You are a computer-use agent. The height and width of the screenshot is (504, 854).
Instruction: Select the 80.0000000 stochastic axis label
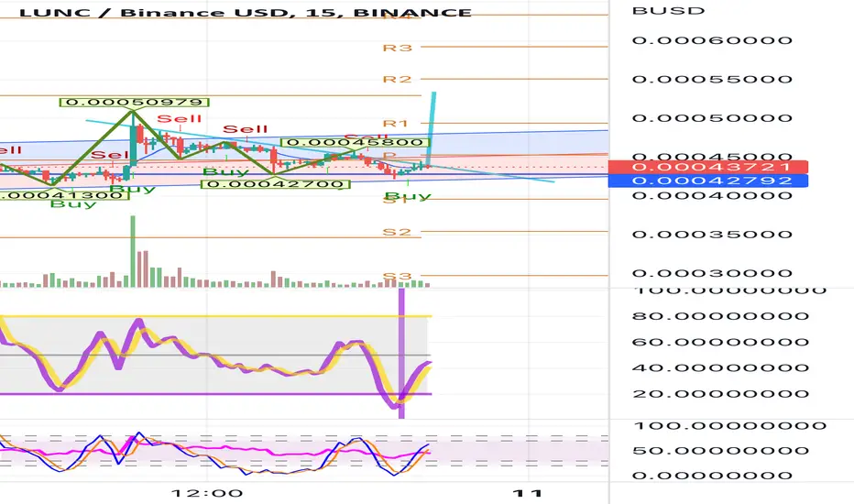click(x=720, y=316)
